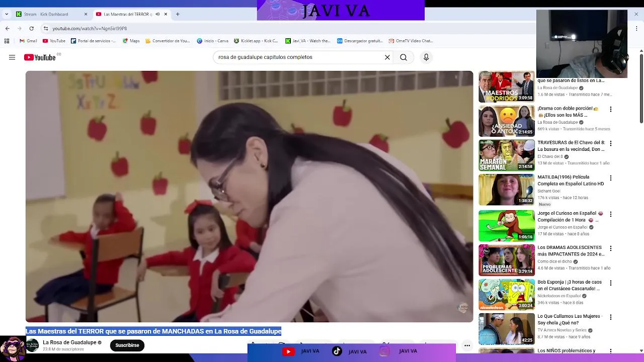Click the browser forward arrow
The image size is (644, 362).
tap(20, 29)
